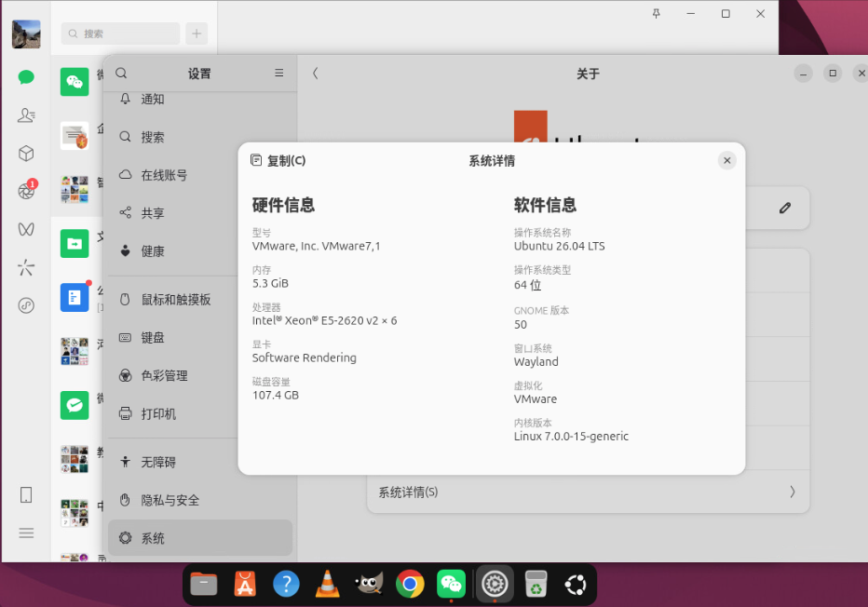Show applications via Ubuntu logo
This screenshot has width=868, height=607.
[x=576, y=585]
